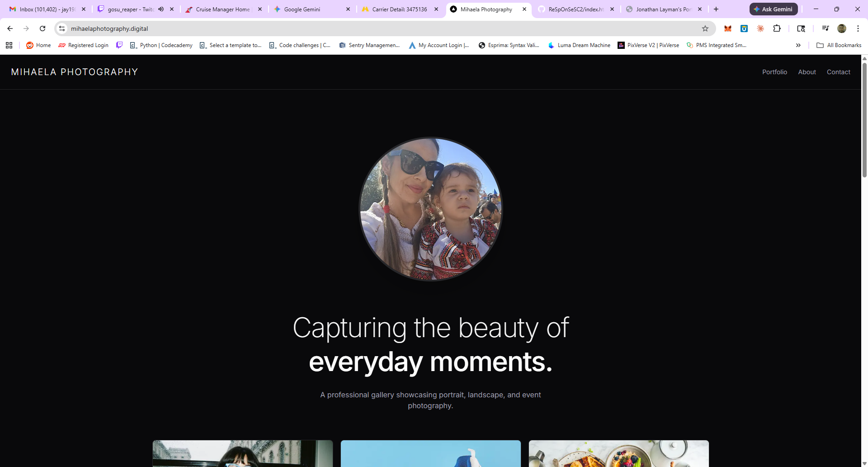The image size is (868, 467).
Task: Open the About nav link
Action: (x=807, y=72)
